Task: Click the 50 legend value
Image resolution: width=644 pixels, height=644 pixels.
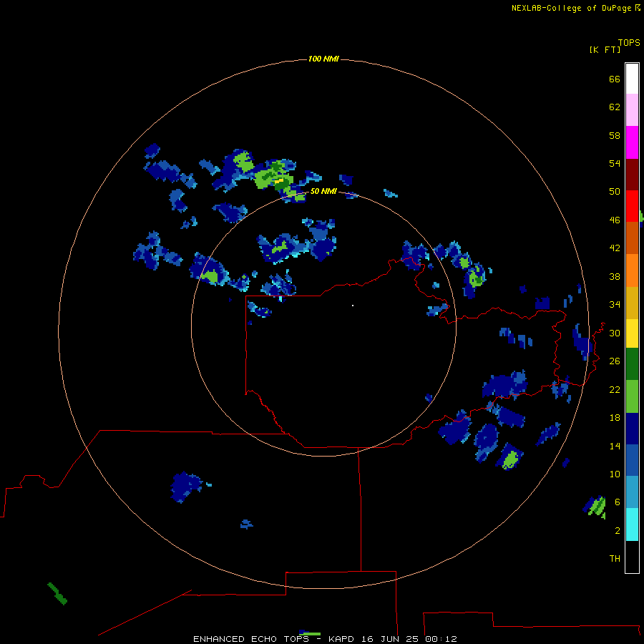Action: pos(615,192)
